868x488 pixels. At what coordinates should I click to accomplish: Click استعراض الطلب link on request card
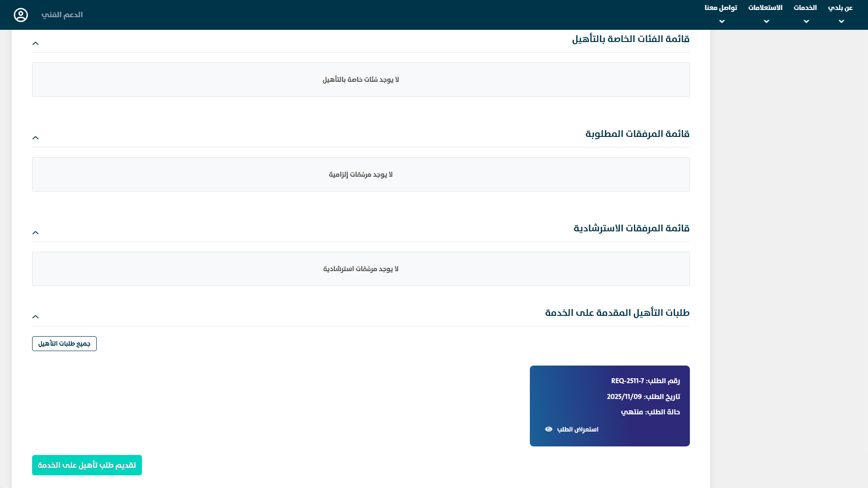[577, 429]
